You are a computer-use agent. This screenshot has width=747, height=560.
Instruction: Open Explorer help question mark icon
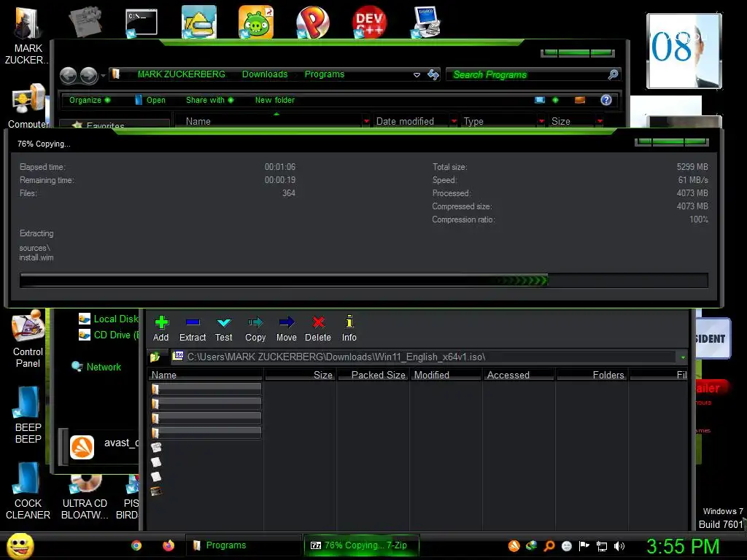[x=606, y=100]
